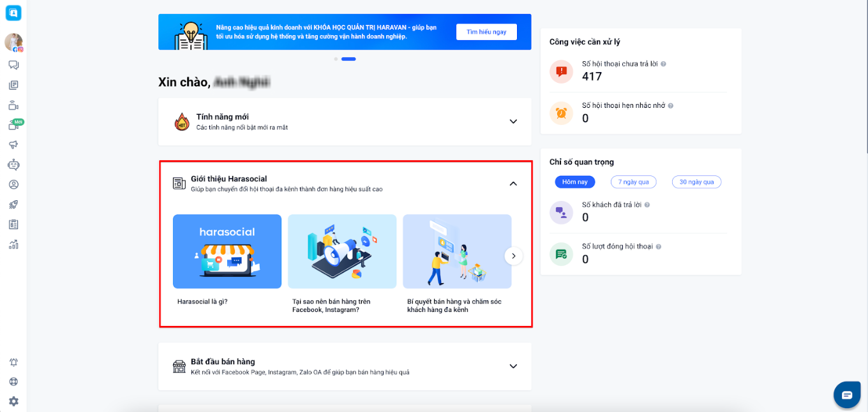Image resolution: width=868 pixels, height=412 pixels.
Task: Open the rocket icon in sidebar
Action: pos(13,205)
